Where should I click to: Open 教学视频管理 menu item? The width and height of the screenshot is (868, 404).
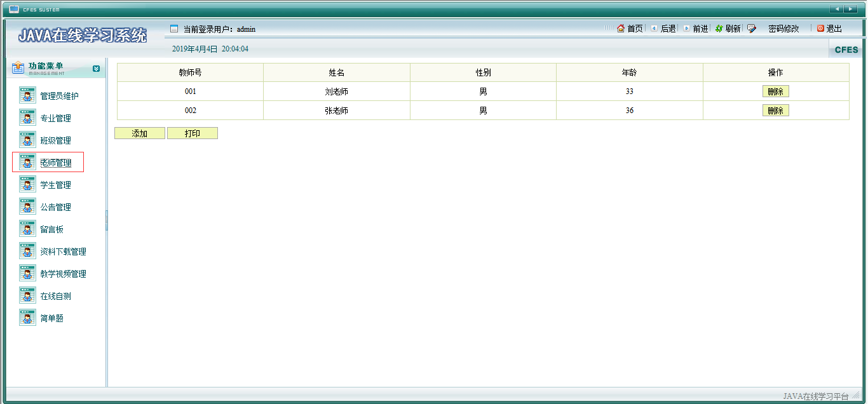click(63, 274)
